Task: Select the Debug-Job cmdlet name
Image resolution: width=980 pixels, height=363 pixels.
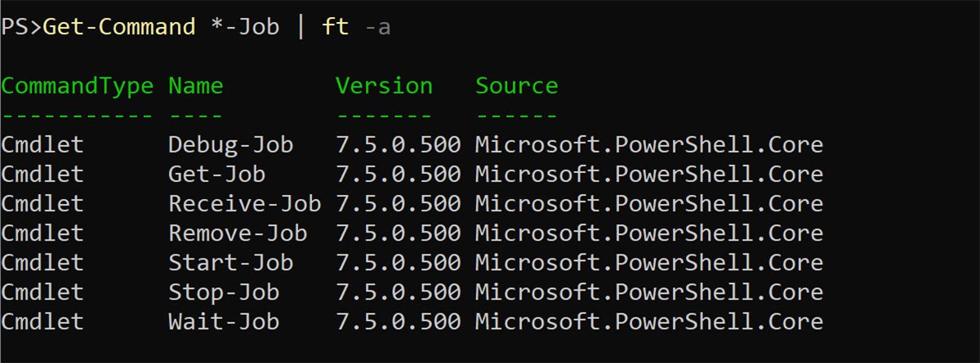Action: [230, 145]
